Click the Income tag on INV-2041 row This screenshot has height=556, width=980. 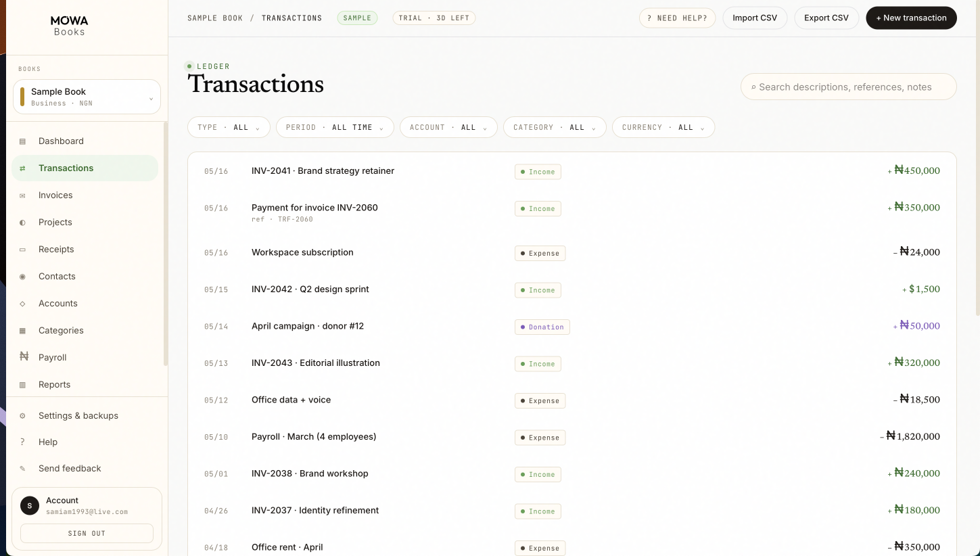coord(538,172)
